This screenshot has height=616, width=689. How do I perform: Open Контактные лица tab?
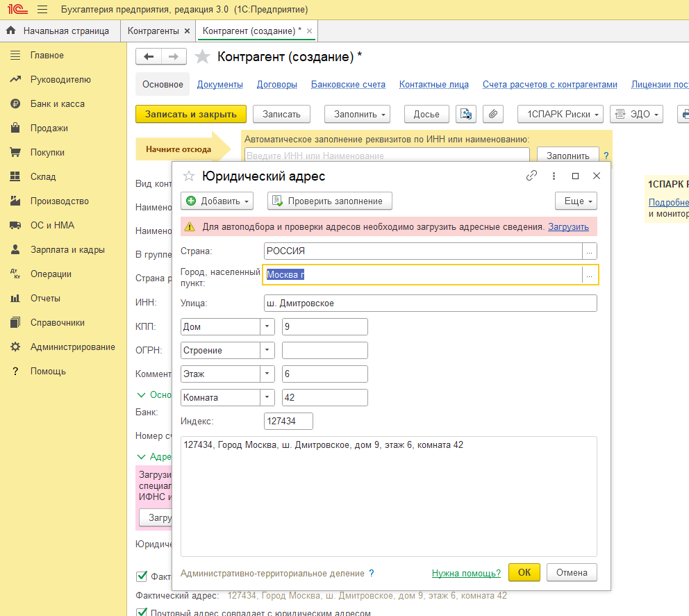tap(433, 84)
